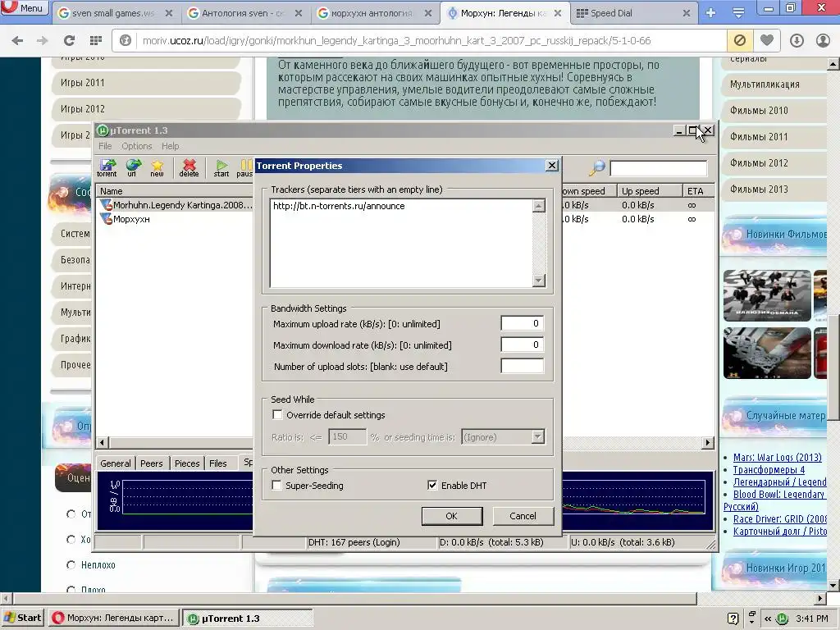Open the Mars: War Logs (2013) link

click(x=777, y=458)
